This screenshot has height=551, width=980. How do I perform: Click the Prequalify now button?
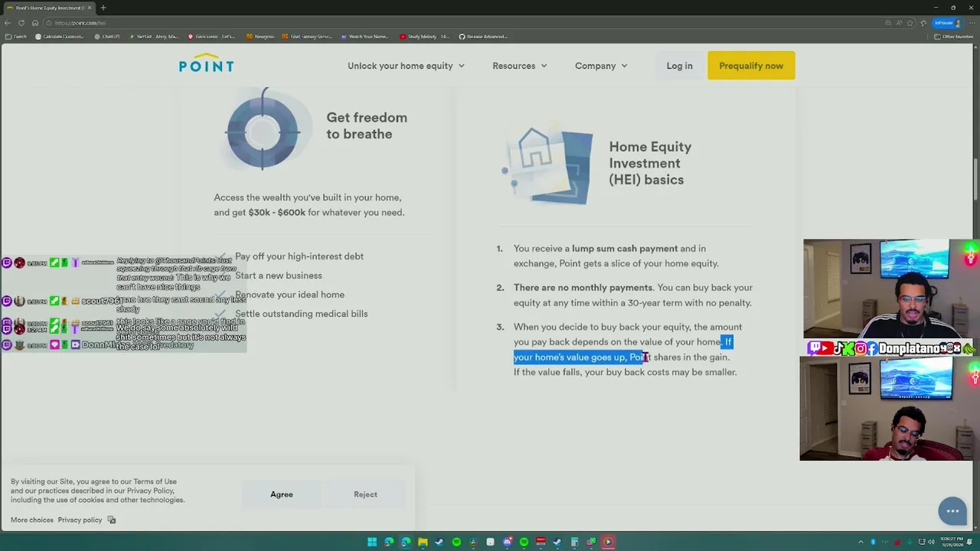point(751,66)
